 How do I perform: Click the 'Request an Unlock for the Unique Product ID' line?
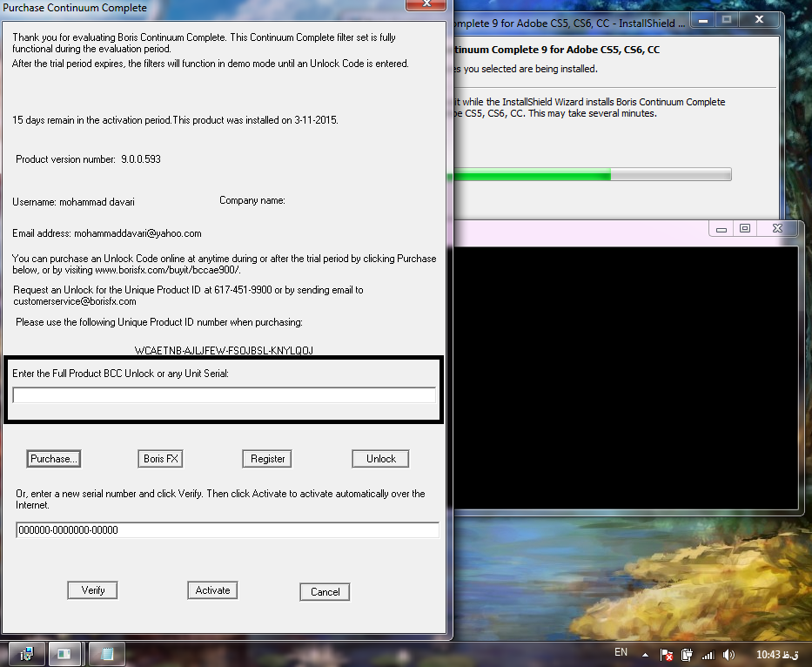tap(189, 290)
